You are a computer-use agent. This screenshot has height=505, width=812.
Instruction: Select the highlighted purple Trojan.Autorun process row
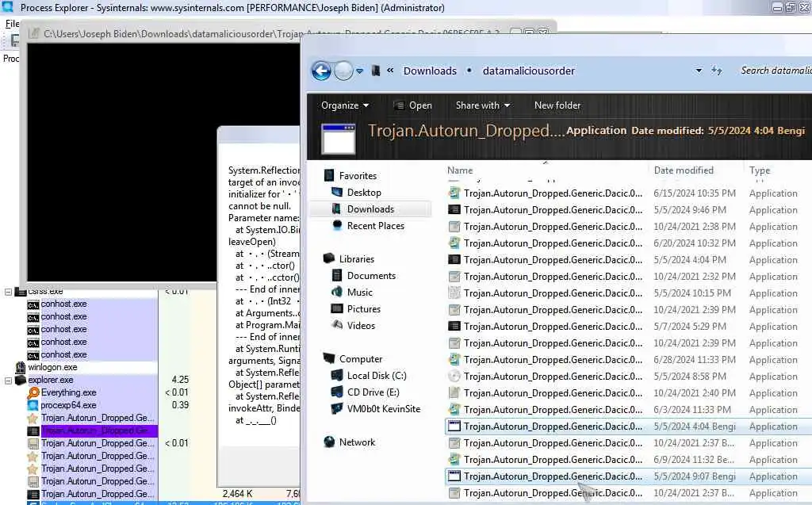[x=92, y=430]
